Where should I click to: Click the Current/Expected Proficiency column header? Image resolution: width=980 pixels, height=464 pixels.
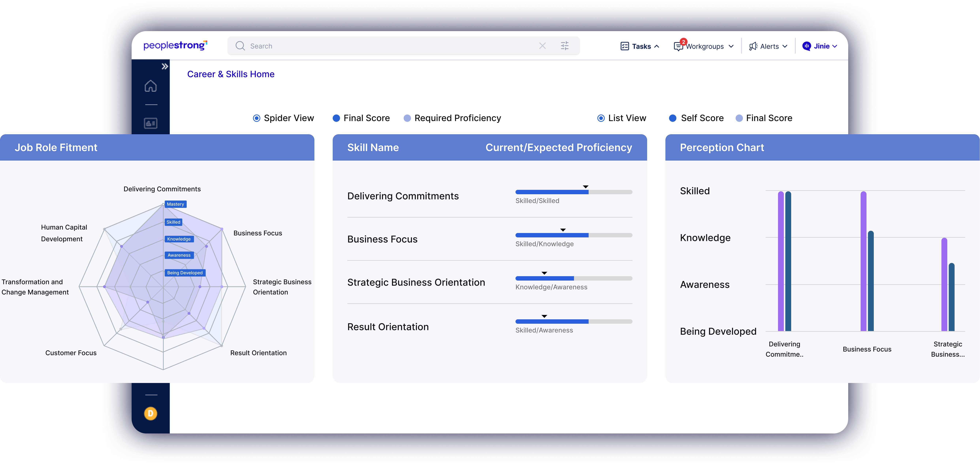coord(559,148)
